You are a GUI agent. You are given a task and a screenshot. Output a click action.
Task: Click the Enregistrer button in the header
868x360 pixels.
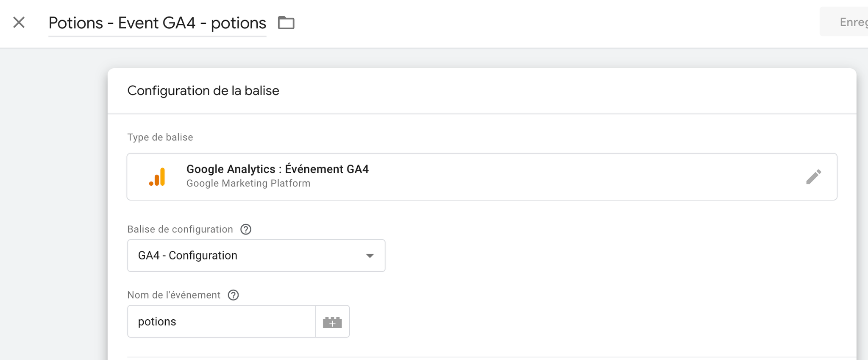pos(844,22)
